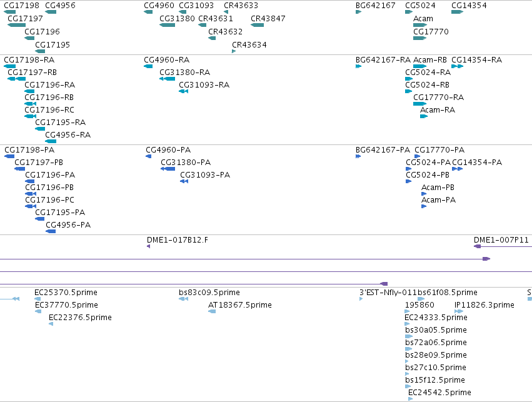532x402 pixels.
Task: Click the CR43631 gene label
Action: pos(216,18)
